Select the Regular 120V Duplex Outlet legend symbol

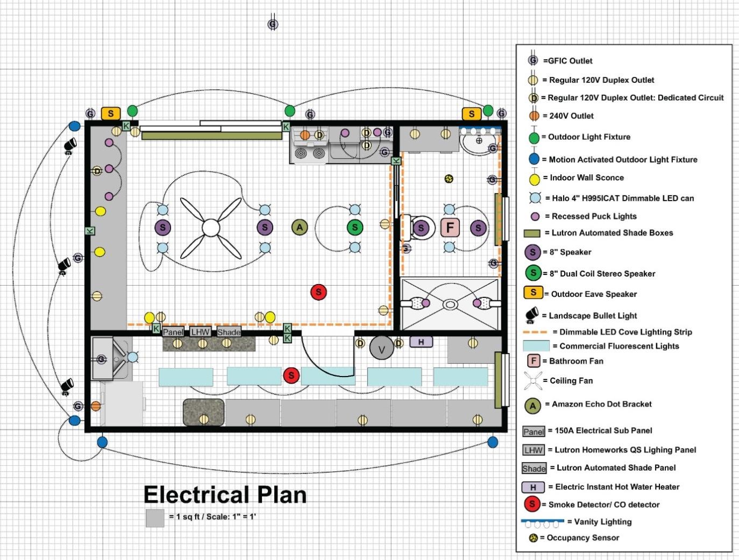pyautogui.click(x=533, y=80)
